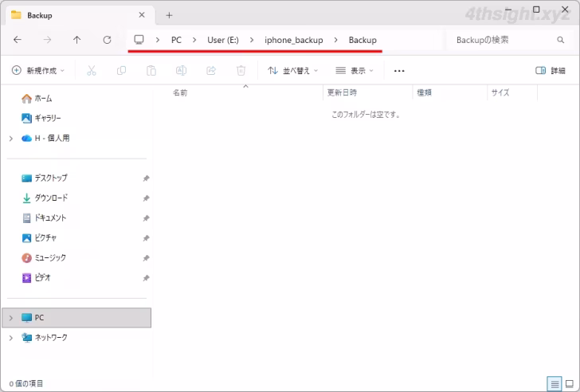The image size is (580, 392).
Task: Click the search magnifier icon
Action: tap(560, 40)
